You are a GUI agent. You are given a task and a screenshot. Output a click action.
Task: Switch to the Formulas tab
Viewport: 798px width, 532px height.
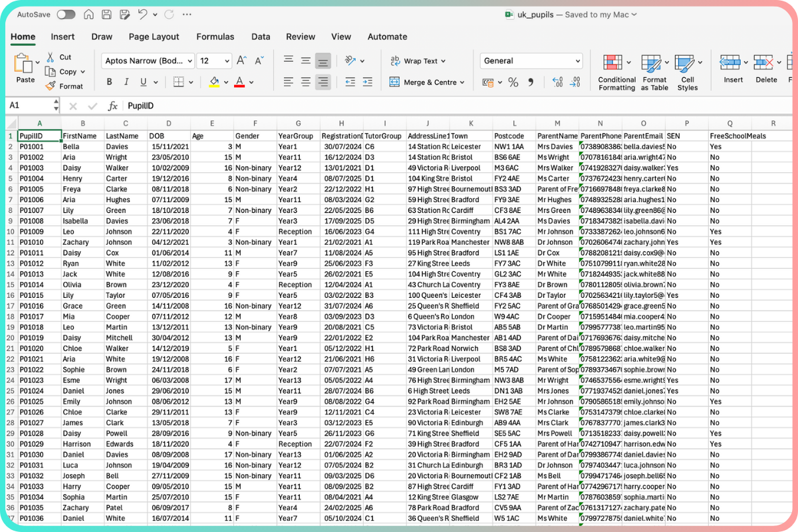point(215,37)
